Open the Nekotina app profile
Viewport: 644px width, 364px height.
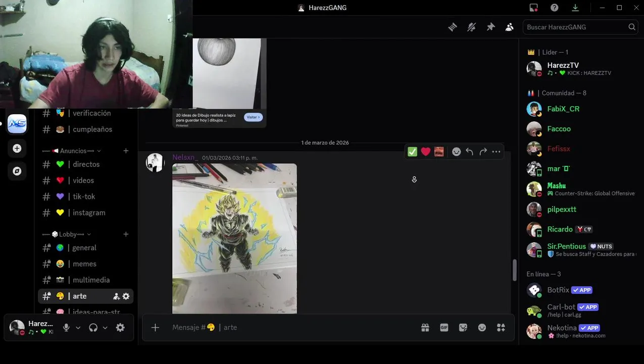[x=580, y=331]
